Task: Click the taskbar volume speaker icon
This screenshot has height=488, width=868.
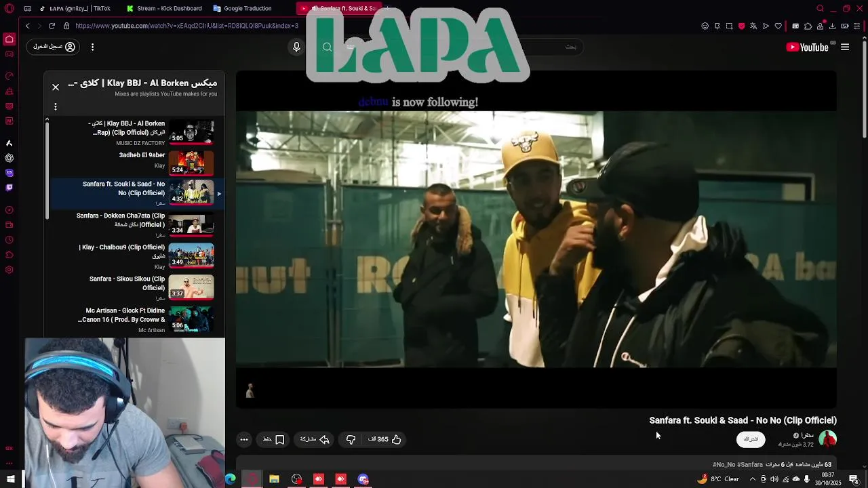Action: pos(774,479)
